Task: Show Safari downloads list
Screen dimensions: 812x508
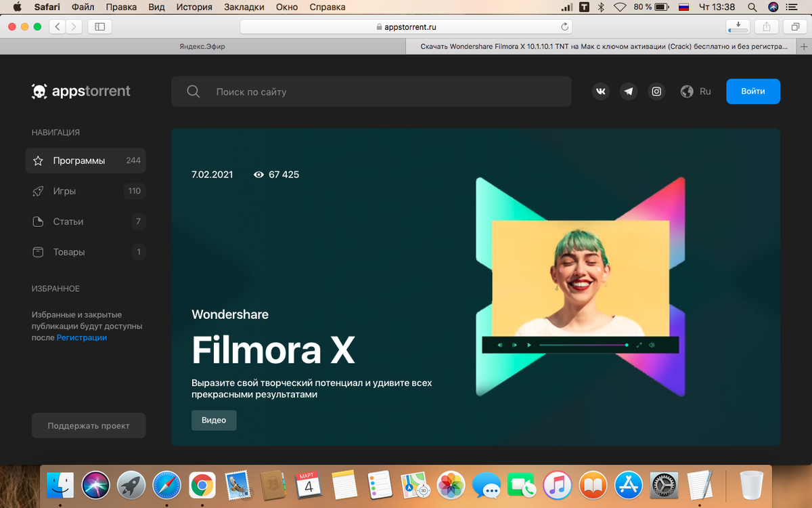Action: [738, 26]
